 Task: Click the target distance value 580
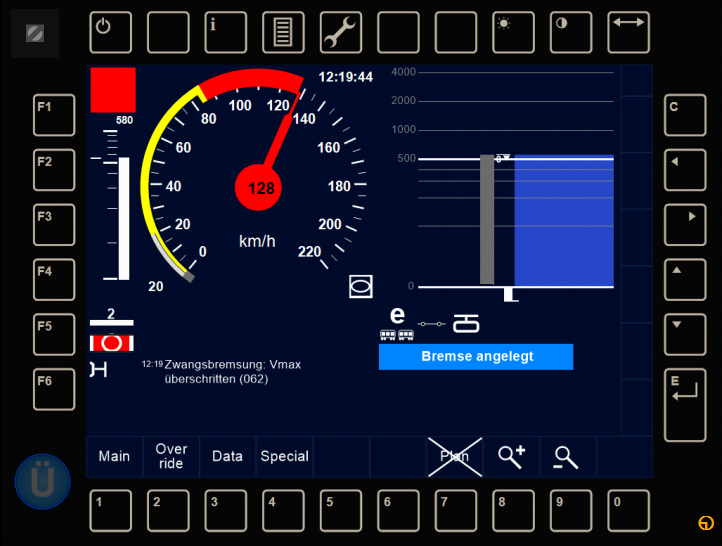(124, 120)
